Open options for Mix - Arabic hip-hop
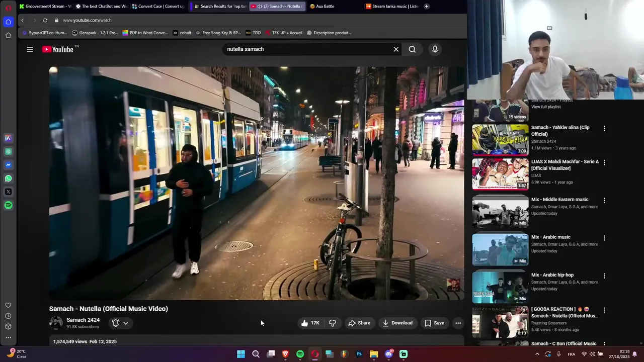 click(604, 276)
